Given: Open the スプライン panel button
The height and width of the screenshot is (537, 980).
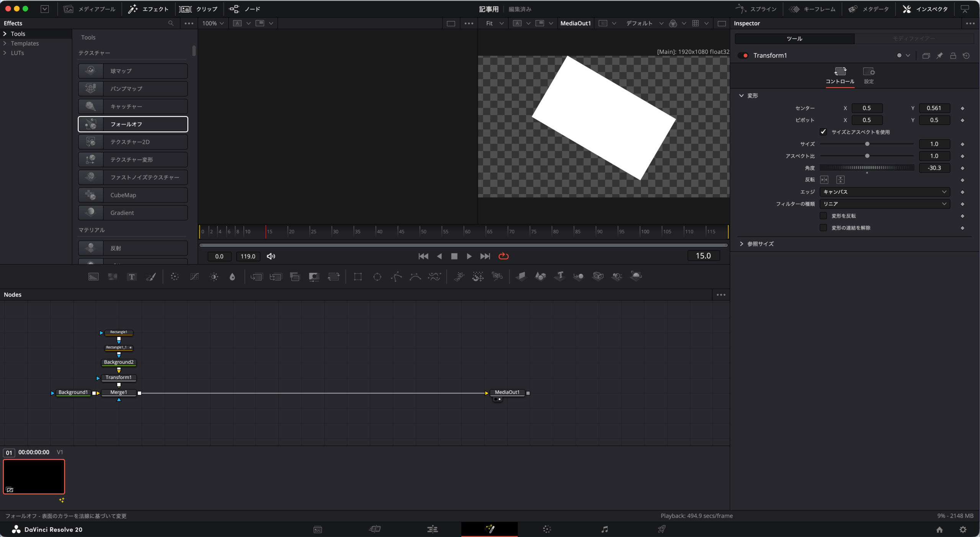Looking at the screenshot, I should (x=756, y=9).
